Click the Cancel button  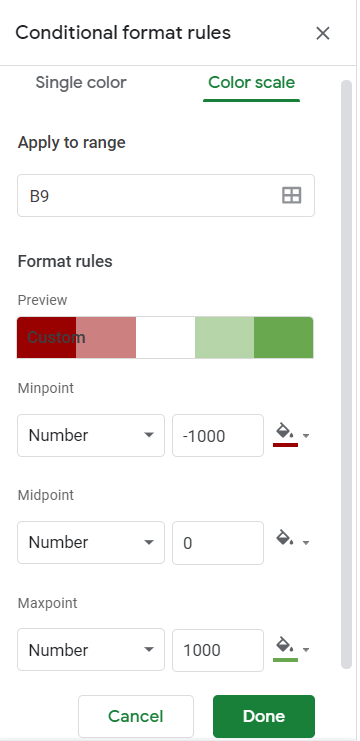tap(136, 716)
